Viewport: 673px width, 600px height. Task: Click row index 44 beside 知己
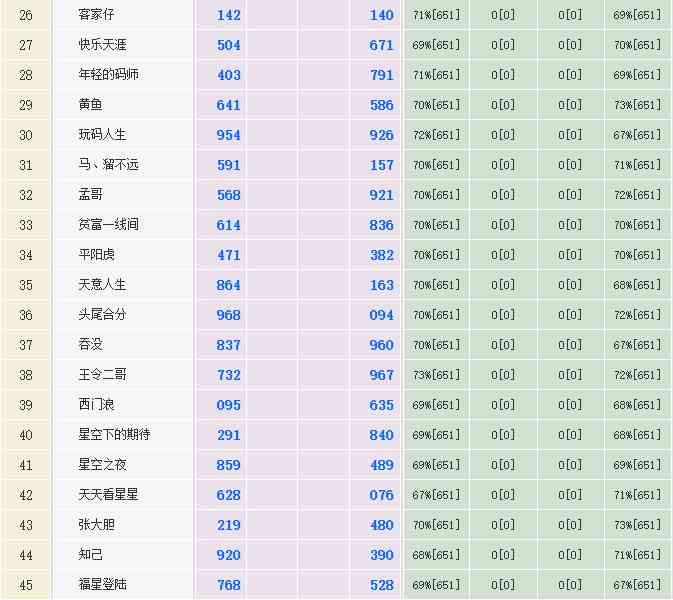[26, 555]
